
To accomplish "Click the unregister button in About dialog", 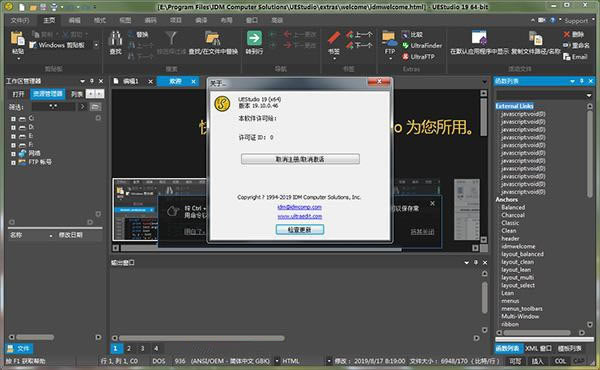I will (x=300, y=159).
